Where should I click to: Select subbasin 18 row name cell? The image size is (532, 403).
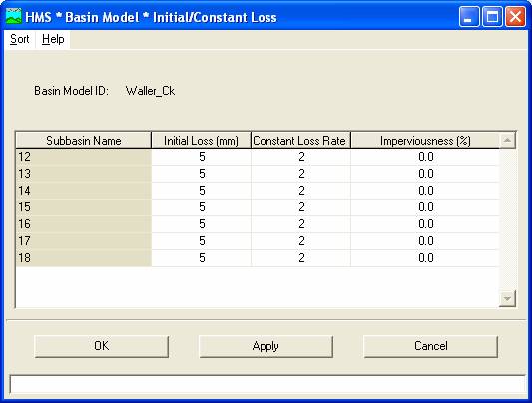[84, 258]
